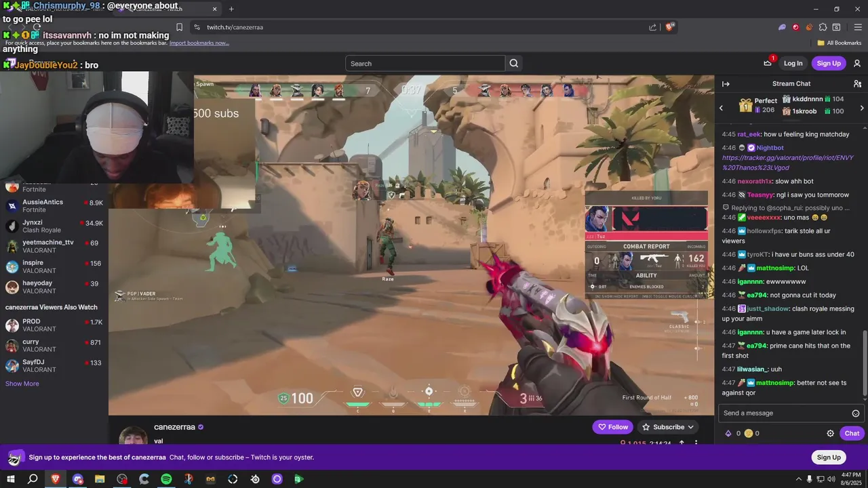This screenshot has width=868, height=488.
Task: Click purple Sign Up in top nav
Action: pyautogui.click(x=829, y=64)
